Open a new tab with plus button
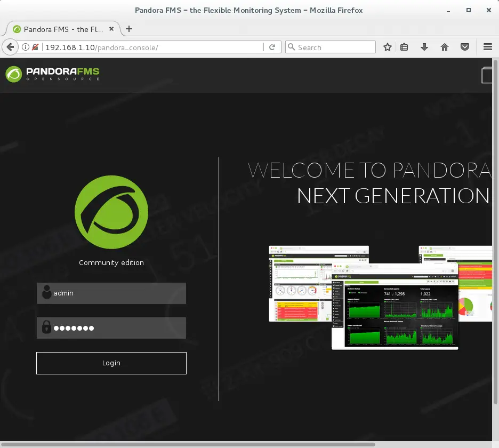Screen dimensions: 499x448 129,29
